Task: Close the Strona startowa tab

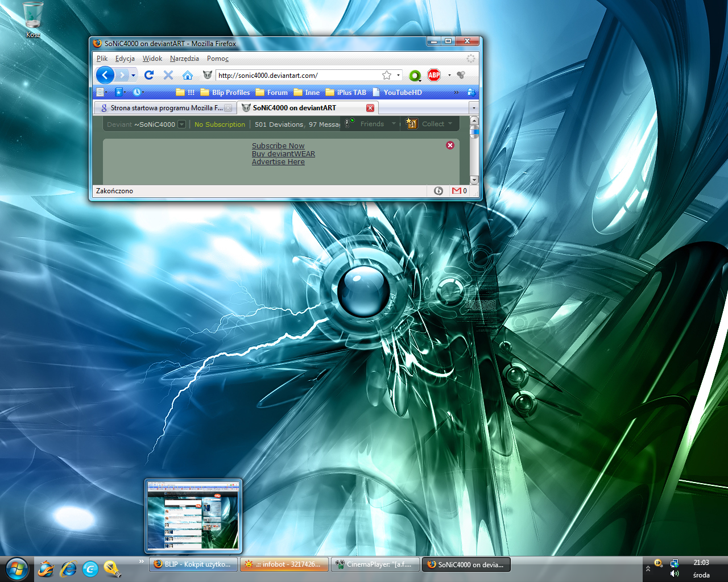Action: pyautogui.click(x=228, y=108)
